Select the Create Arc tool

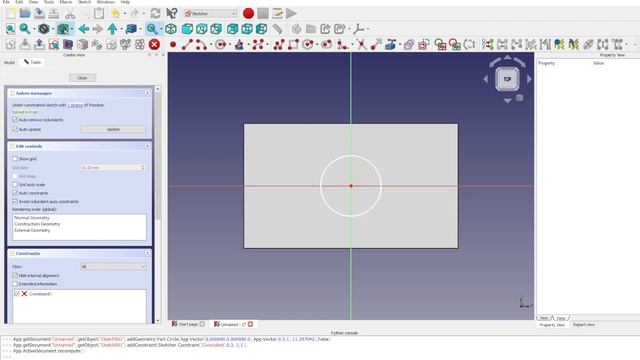tap(201, 44)
